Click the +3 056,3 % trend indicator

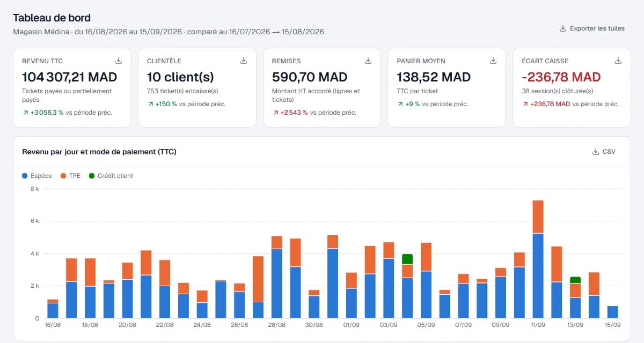click(43, 113)
